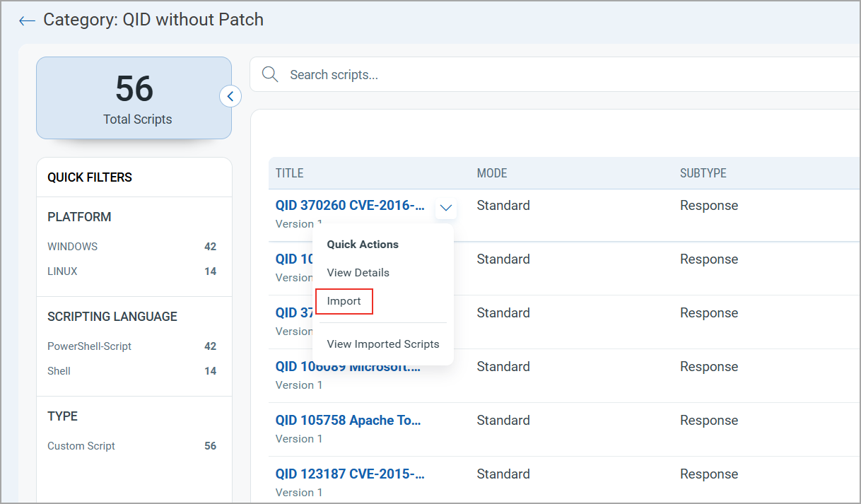This screenshot has width=861, height=504.
Task: Select Import from the Quick Actions menu
Action: [344, 300]
